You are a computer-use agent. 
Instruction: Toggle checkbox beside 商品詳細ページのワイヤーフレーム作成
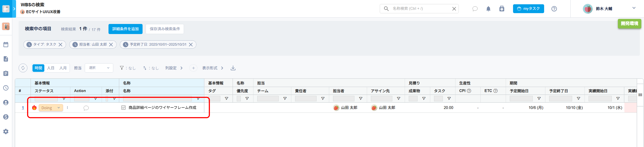124,108
